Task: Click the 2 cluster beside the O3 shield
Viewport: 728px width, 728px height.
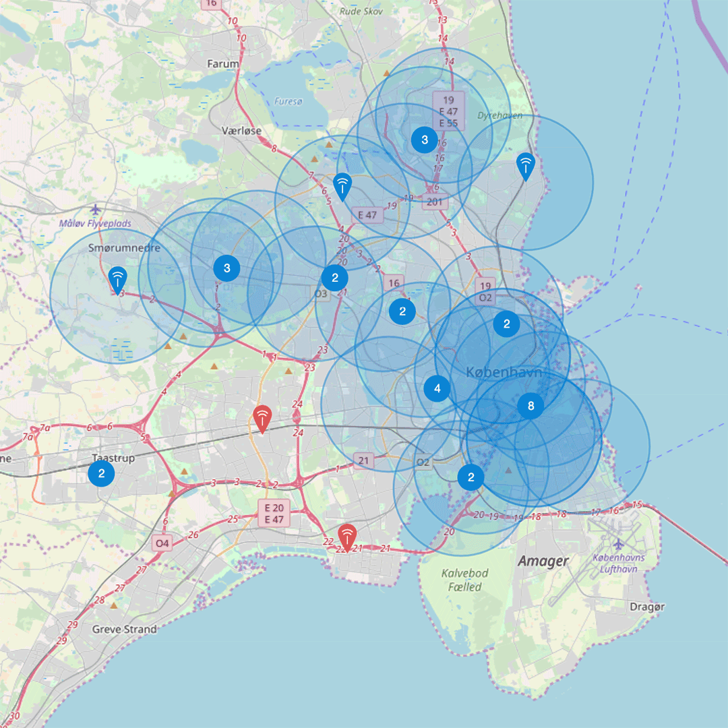Action: pos(335,277)
